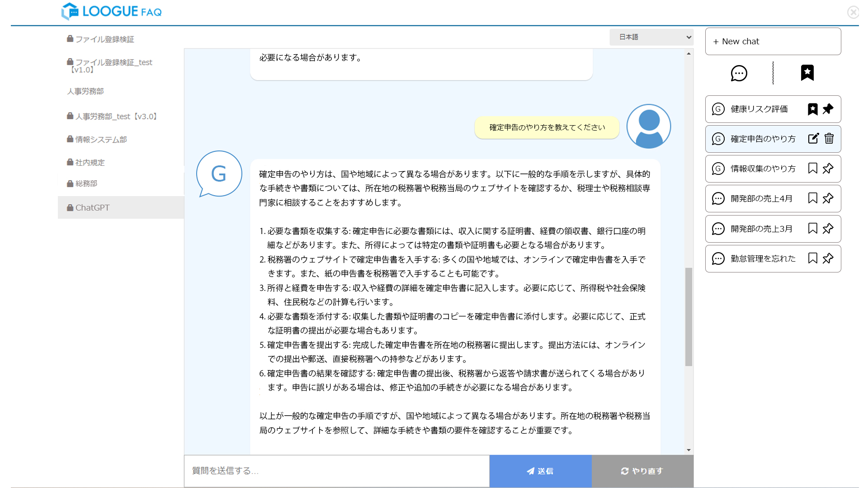Delete the 確定申告のやり方 chat with the trash icon

tap(829, 139)
